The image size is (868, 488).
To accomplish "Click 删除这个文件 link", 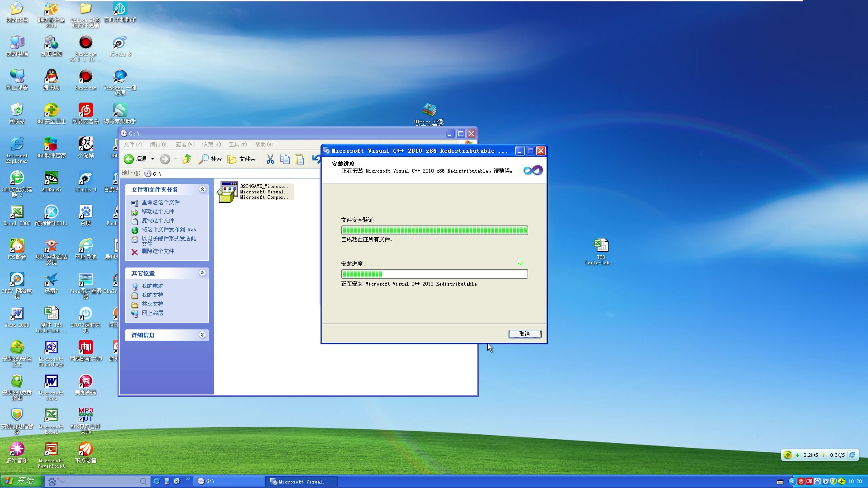I will pyautogui.click(x=158, y=251).
